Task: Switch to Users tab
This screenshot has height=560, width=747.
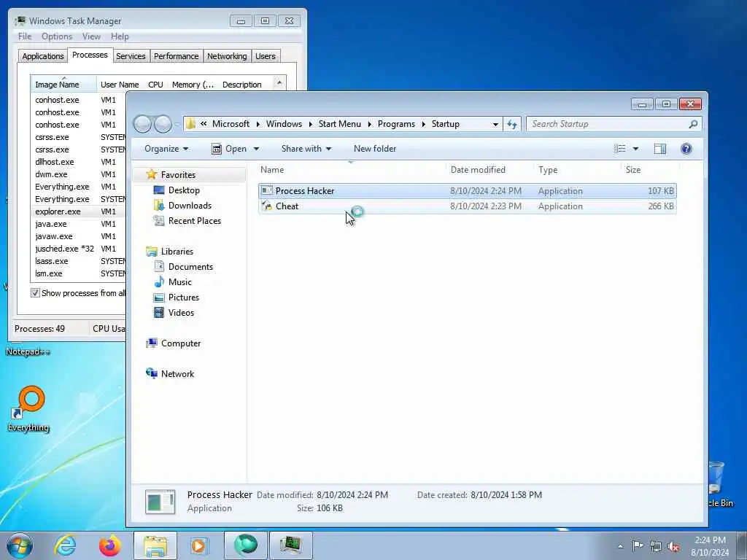Action: [x=265, y=56]
